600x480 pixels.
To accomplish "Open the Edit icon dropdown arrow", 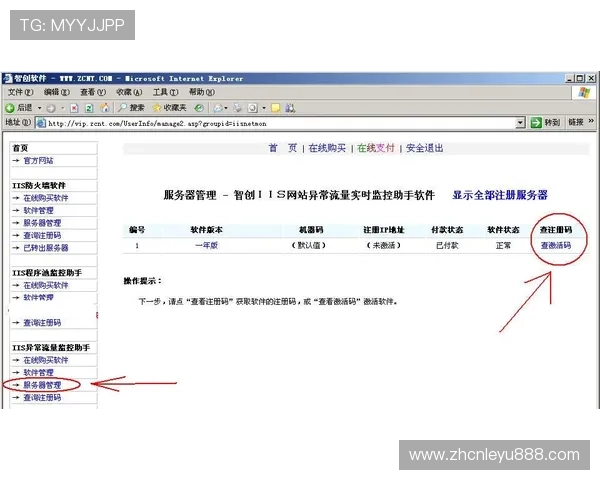I will click(x=264, y=108).
